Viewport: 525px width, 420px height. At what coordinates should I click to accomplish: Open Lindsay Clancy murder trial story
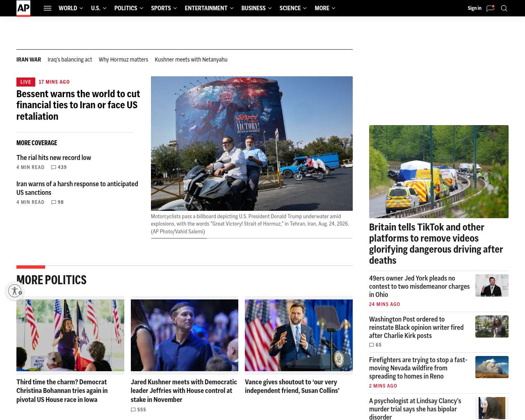click(x=415, y=409)
